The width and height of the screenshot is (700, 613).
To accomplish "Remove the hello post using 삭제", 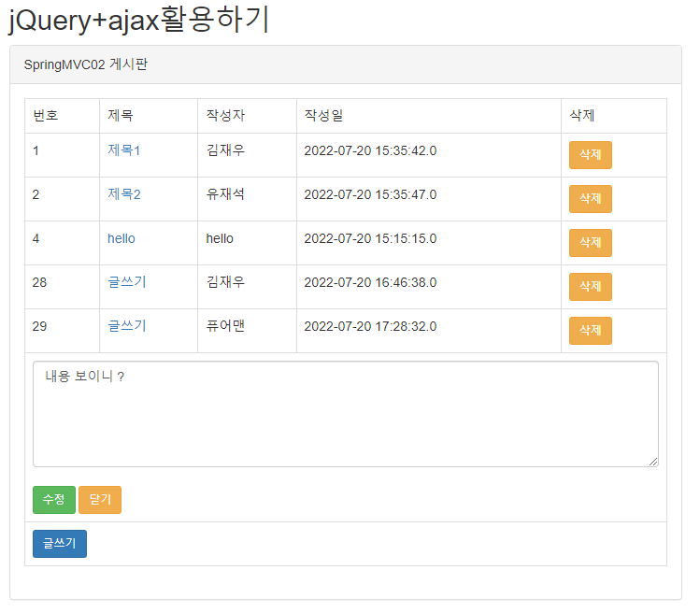I will pyautogui.click(x=590, y=243).
